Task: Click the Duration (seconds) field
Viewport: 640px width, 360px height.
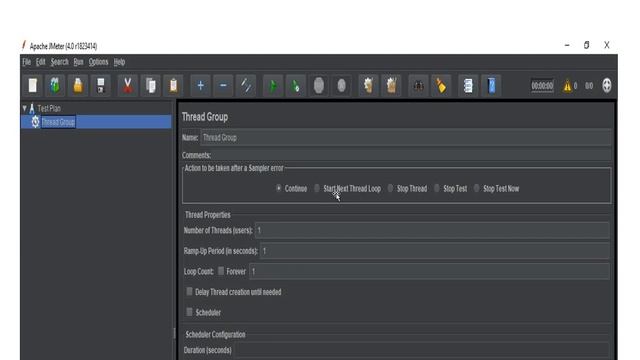Action: (x=422, y=350)
